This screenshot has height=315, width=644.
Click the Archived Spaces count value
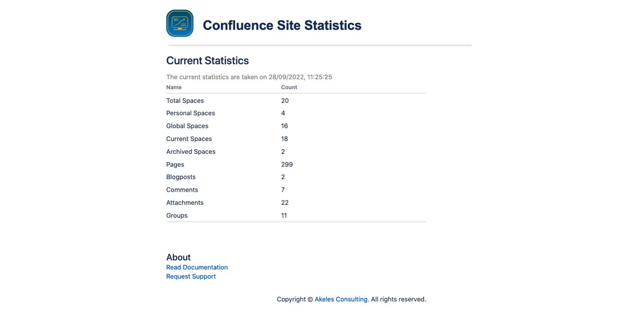[283, 152]
